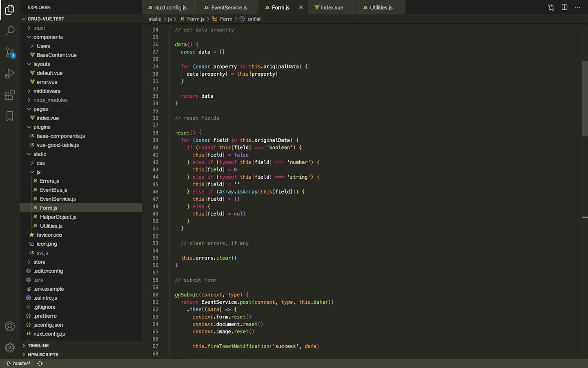Click the master branch status button

coord(19,364)
